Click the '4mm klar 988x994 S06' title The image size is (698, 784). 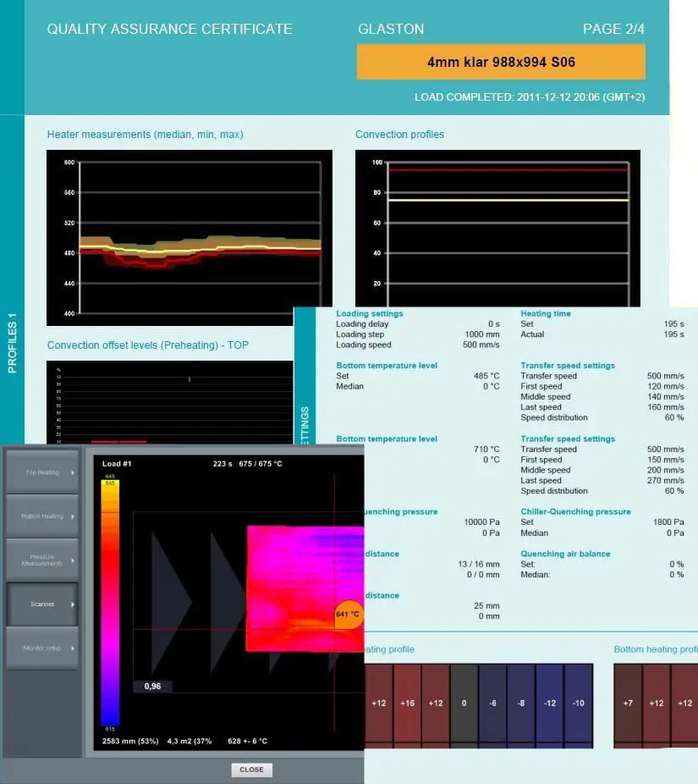(501, 62)
